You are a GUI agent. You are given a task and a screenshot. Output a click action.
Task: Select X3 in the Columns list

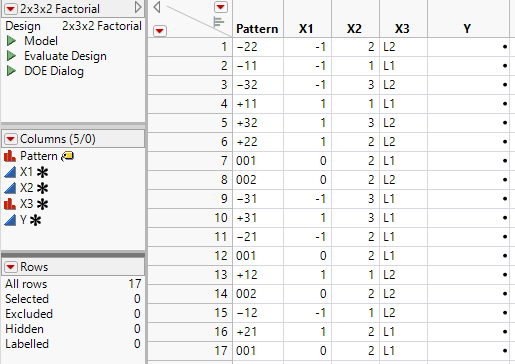click(26, 204)
